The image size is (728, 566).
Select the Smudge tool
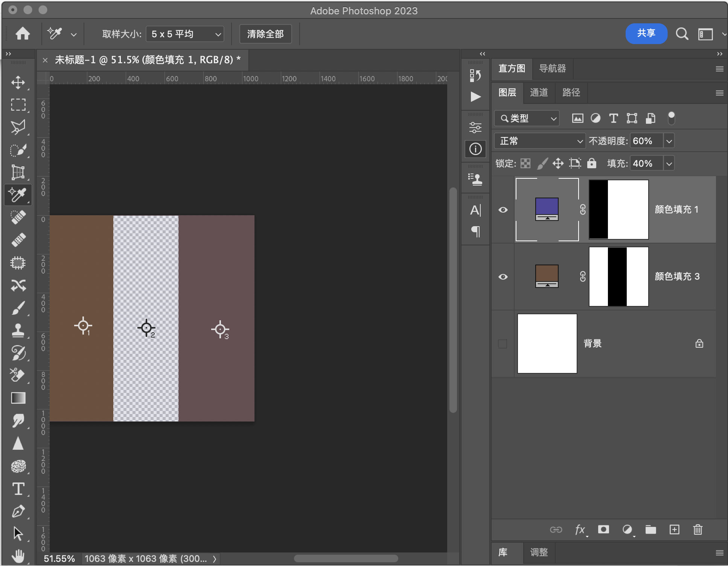coord(18,421)
